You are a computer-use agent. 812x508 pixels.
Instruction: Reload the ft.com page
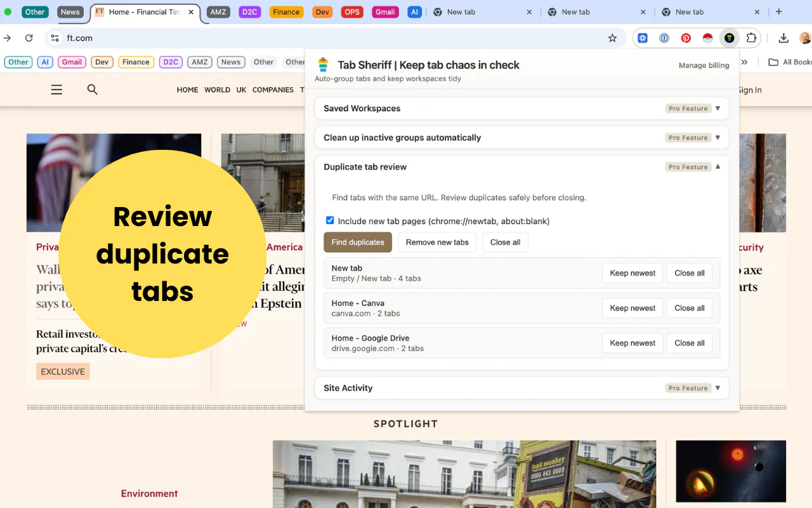(x=29, y=38)
